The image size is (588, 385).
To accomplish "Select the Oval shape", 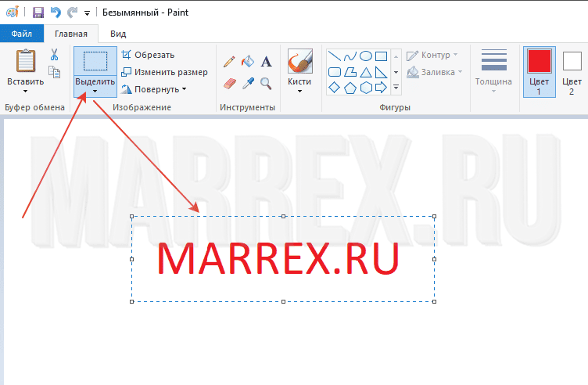I will pyautogui.click(x=366, y=56).
